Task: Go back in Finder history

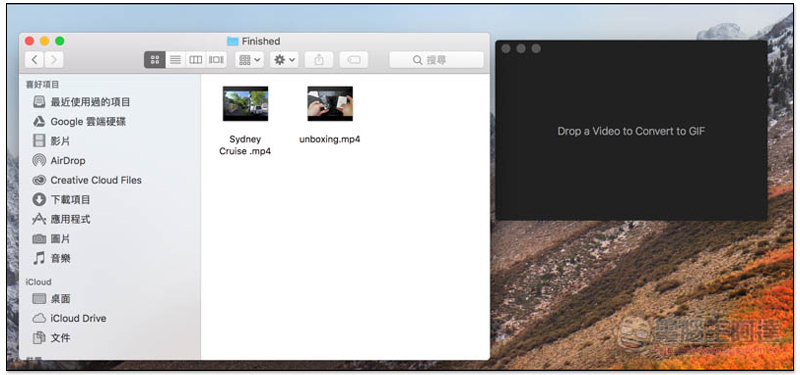Action: tap(34, 60)
